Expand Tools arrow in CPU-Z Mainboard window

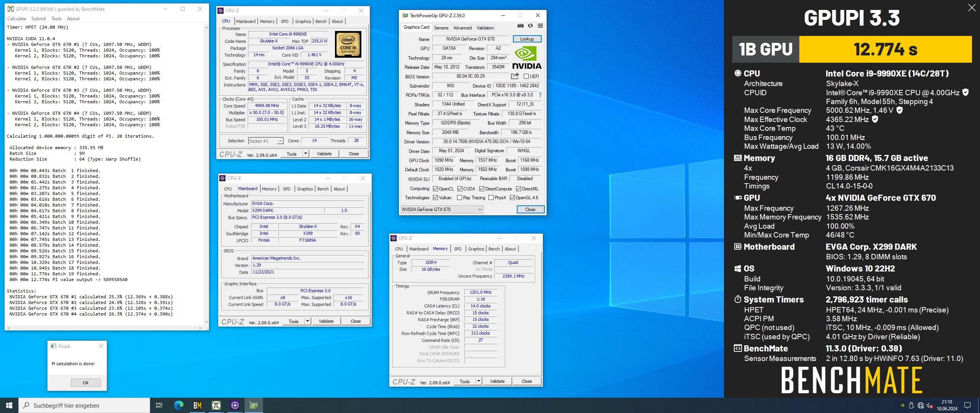point(307,321)
